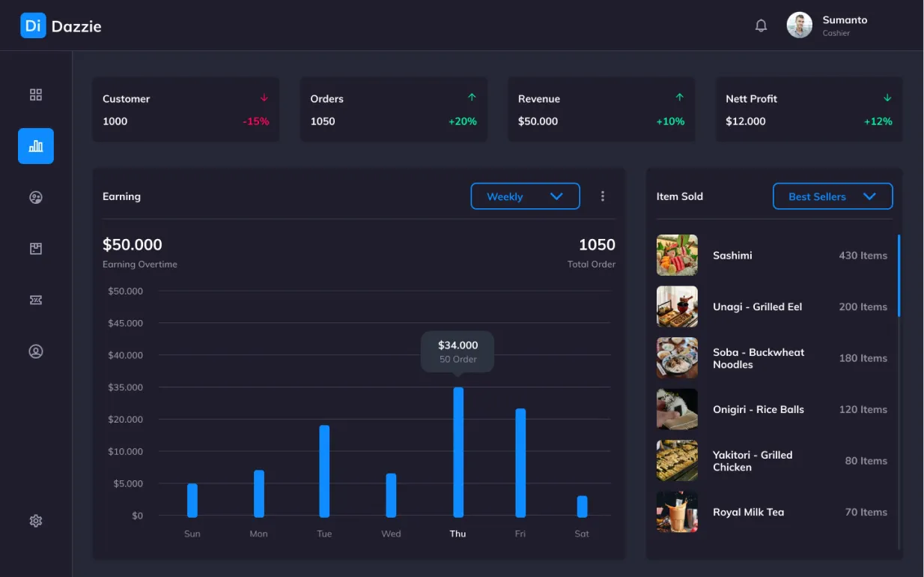Click the Dazzie logo icon
Viewport: 924px width, 577px height.
[33, 26]
